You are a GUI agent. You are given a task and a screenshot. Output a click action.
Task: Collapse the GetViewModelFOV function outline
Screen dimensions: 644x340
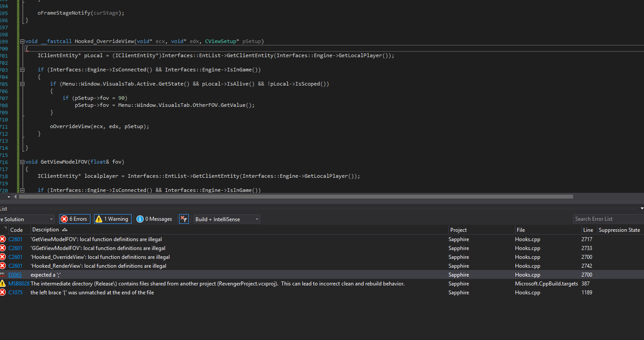[23, 162]
